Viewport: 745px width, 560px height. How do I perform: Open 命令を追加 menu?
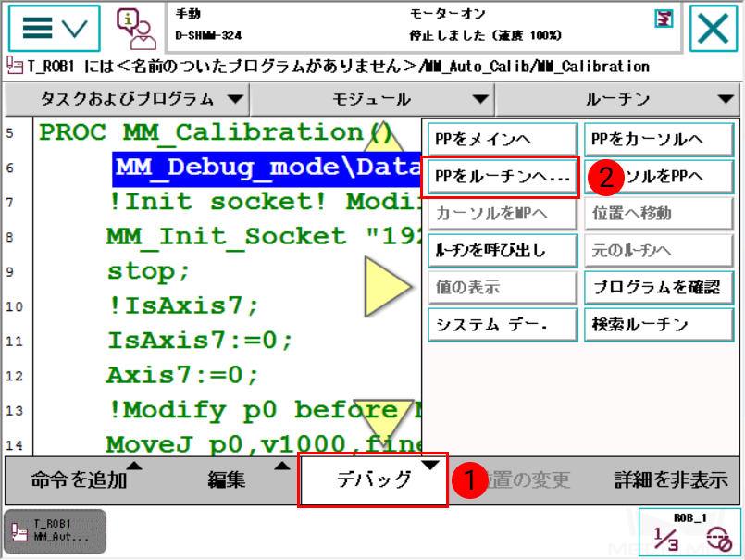(80, 480)
